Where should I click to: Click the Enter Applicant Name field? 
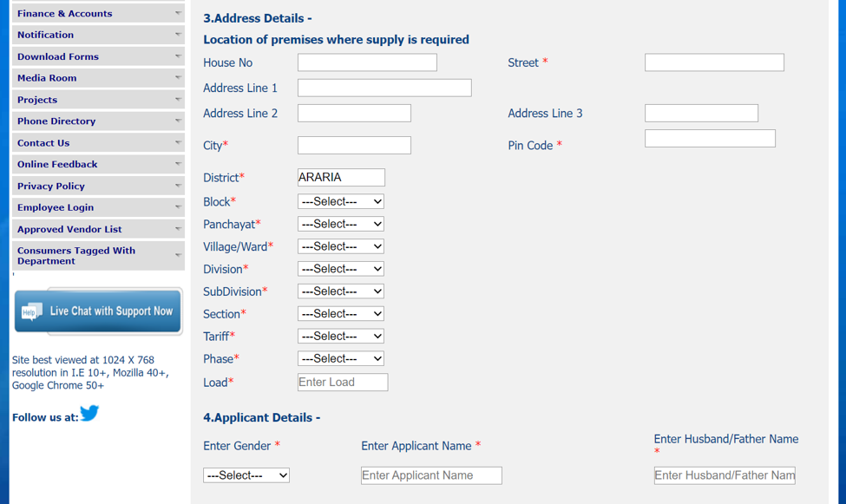(430, 475)
